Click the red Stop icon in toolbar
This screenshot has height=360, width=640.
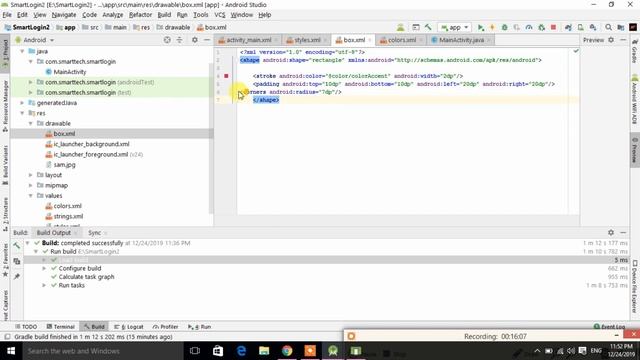click(x=553, y=27)
